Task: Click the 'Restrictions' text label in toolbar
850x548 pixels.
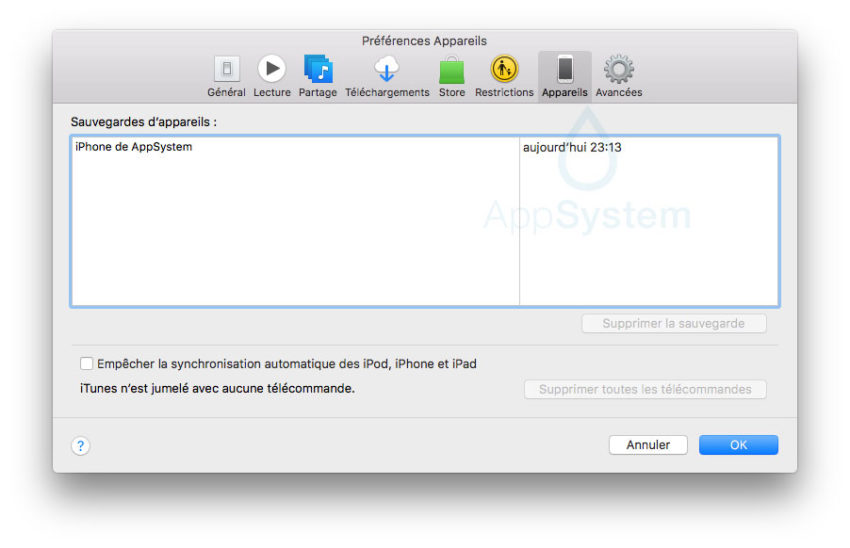Action: [504, 93]
